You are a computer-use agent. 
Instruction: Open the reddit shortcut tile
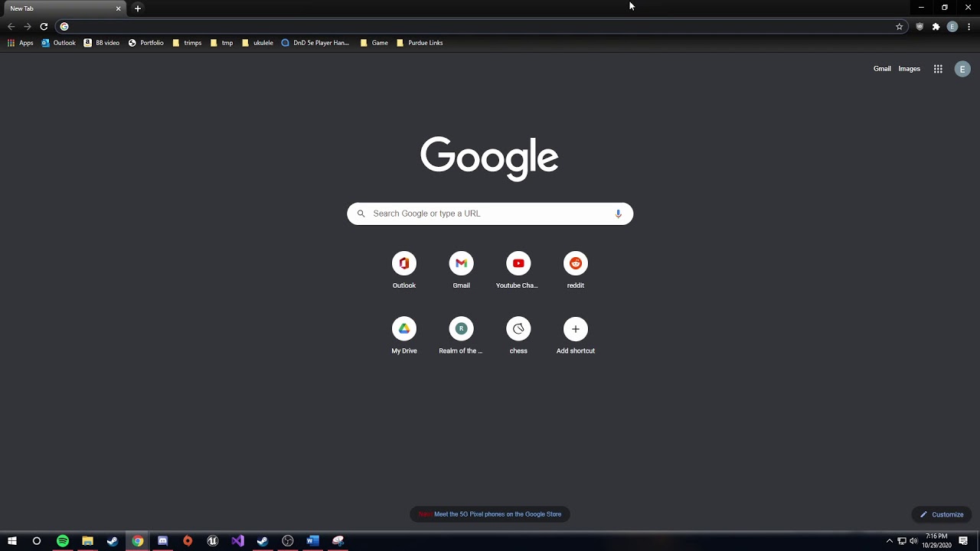[x=576, y=270]
